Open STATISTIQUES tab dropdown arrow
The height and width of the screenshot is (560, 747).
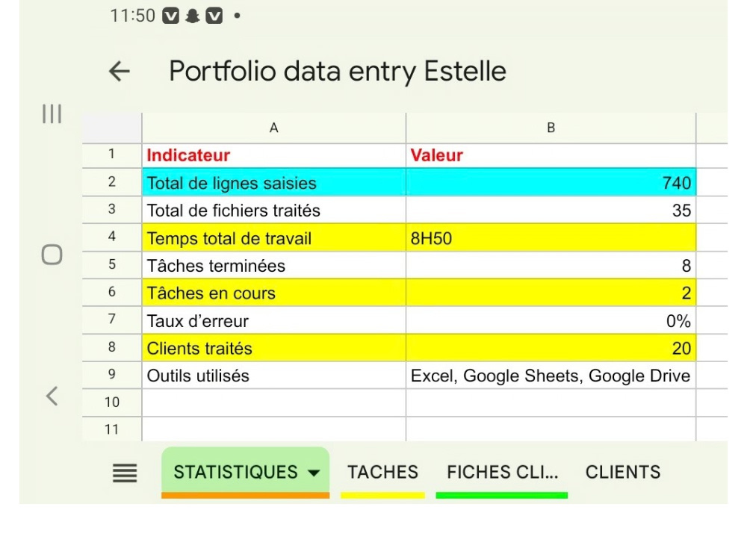click(314, 473)
